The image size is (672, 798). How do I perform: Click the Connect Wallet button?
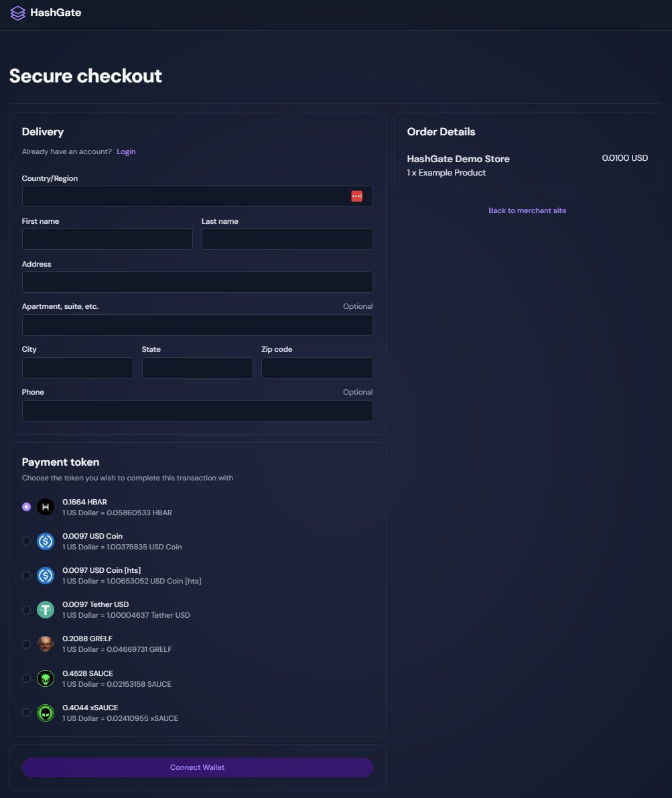point(197,767)
